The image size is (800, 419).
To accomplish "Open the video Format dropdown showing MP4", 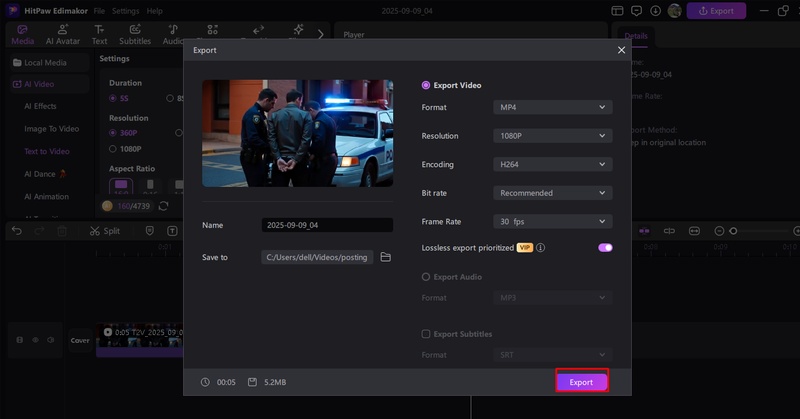I will point(553,107).
